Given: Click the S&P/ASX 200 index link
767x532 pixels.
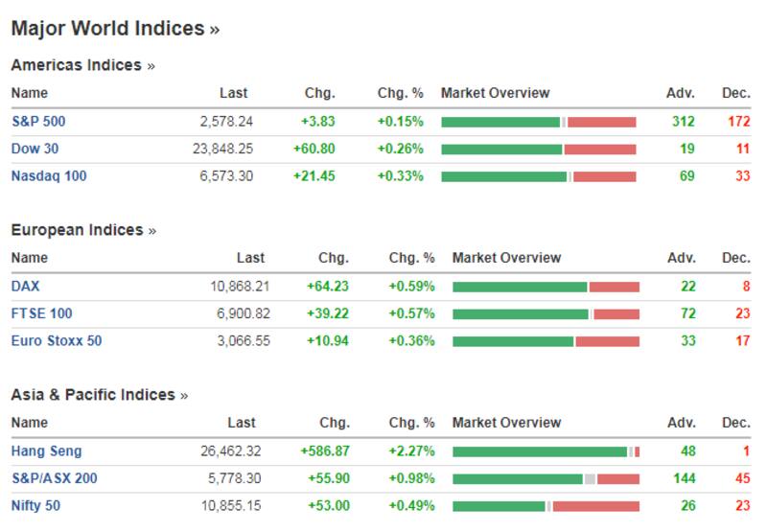Looking at the screenshot, I should point(54,478).
